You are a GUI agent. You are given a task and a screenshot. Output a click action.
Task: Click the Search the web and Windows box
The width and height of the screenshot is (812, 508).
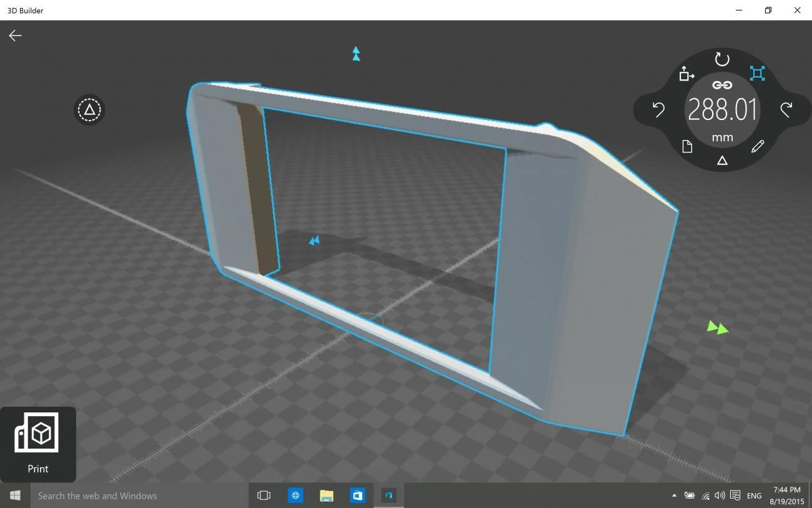click(139, 496)
